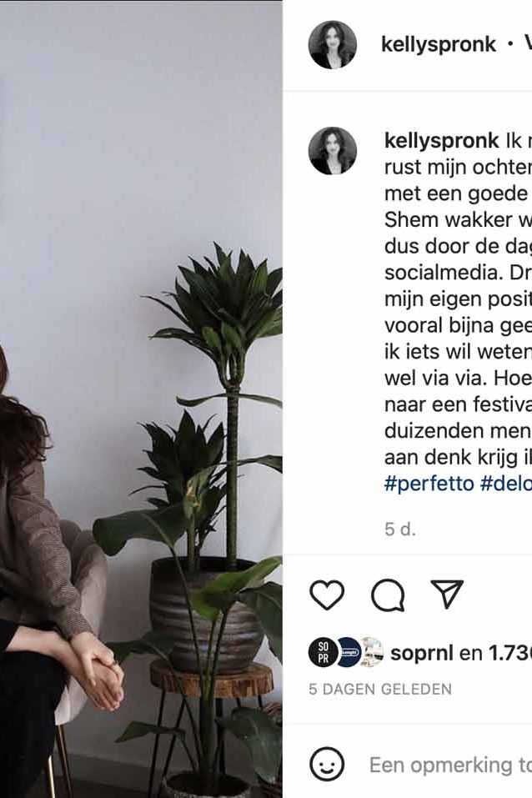532x798 pixels.
Task: Click the SO PR liker avatar
Action: pyautogui.click(x=323, y=652)
